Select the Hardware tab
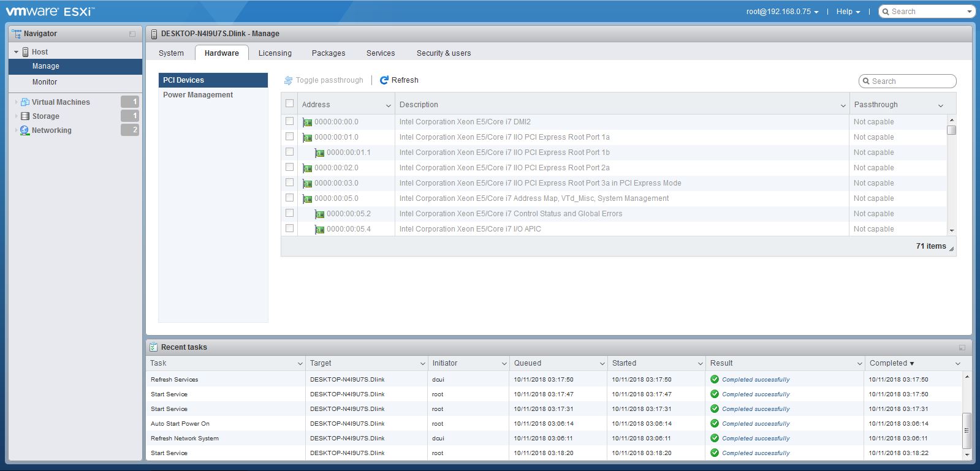 click(x=222, y=53)
